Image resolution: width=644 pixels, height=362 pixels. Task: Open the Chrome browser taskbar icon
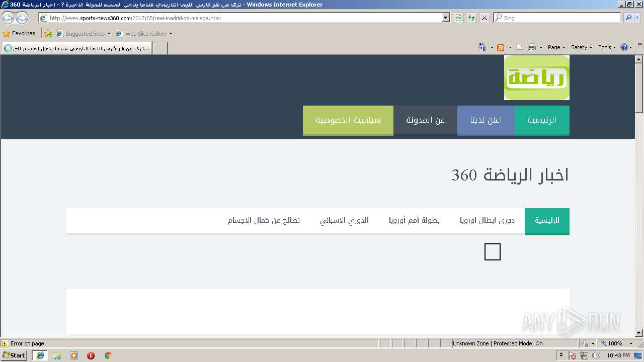click(108, 355)
